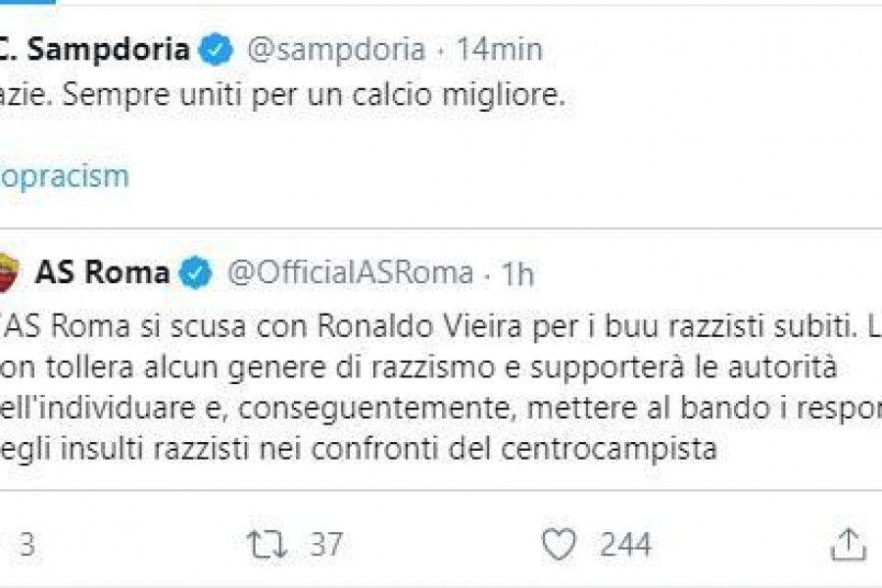
Task: Follow the blue 'opracism' hashtag
Action: tap(65, 176)
